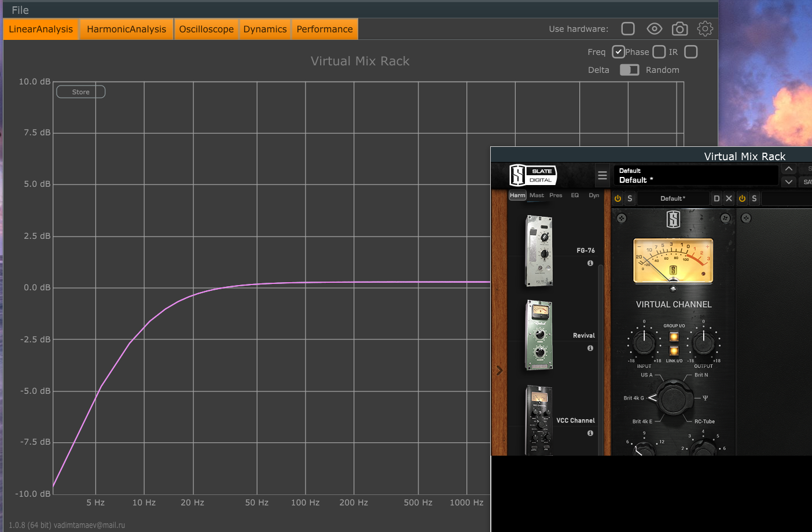Open the Performance tab

325,29
